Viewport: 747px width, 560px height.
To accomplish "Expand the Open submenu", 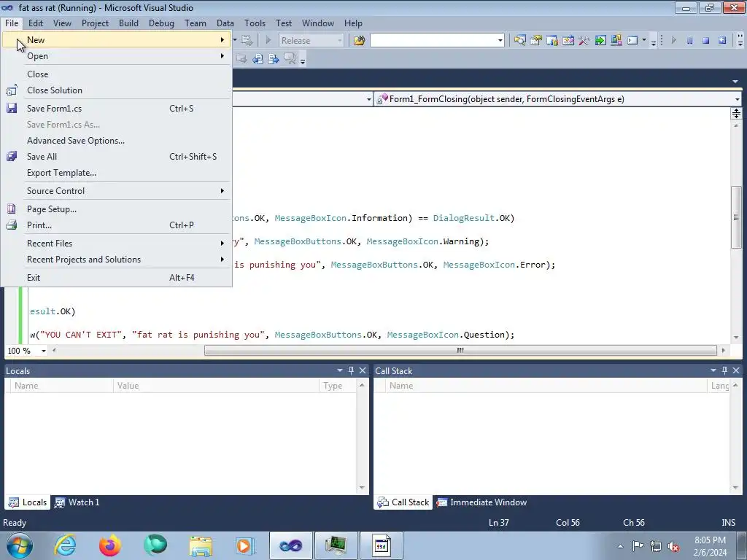I will click(117, 56).
